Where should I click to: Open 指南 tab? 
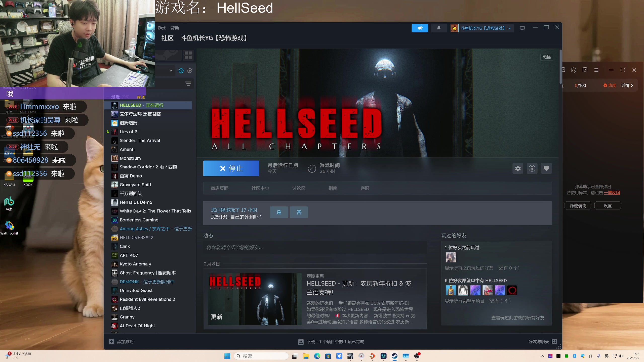(x=333, y=188)
